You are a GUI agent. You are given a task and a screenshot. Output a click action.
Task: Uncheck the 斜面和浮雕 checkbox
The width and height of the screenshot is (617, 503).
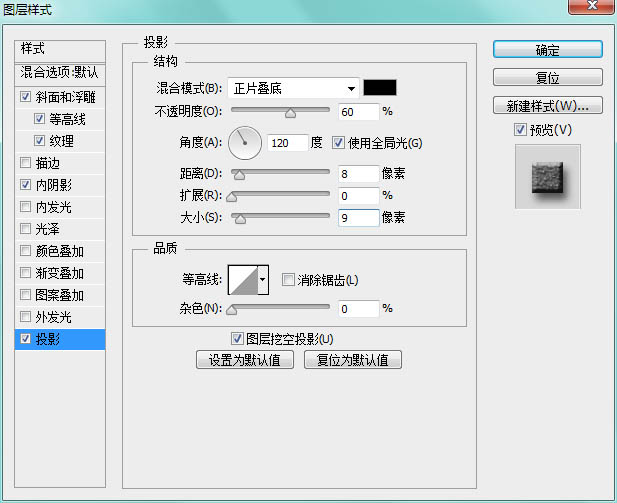click(x=26, y=96)
